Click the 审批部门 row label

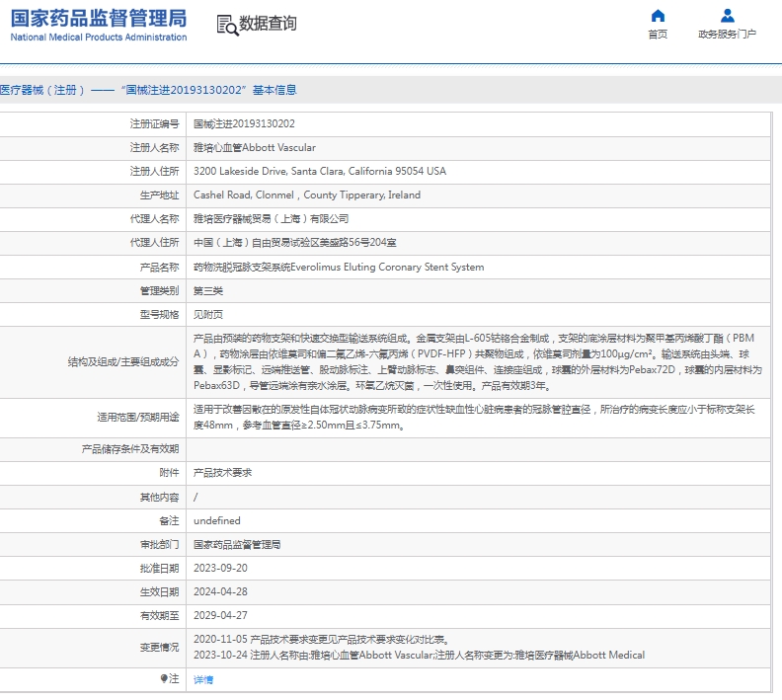tap(159, 544)
